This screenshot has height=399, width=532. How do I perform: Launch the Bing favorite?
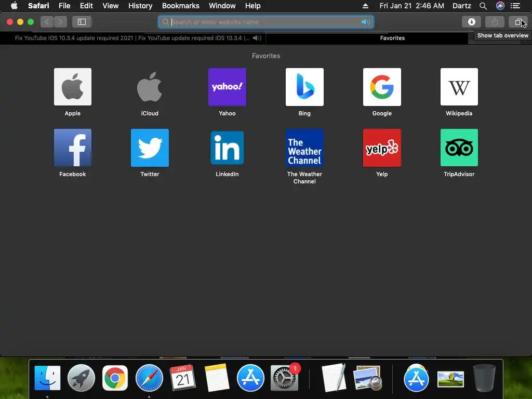click(x=304, y=87)
